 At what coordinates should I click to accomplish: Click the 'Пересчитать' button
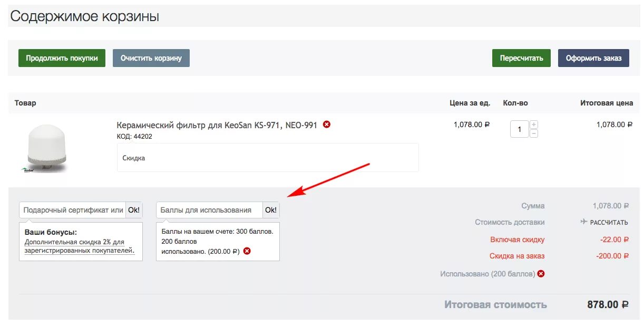click(521, 58)
